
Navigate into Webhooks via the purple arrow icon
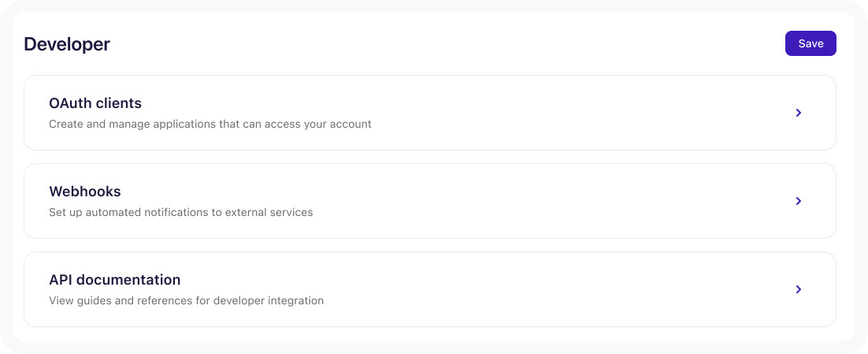(798, 201)
